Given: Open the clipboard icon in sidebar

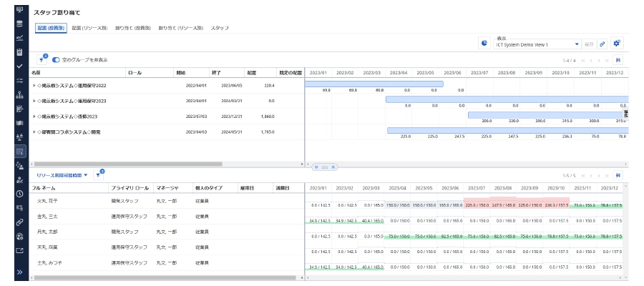Looking at the screenshot, I should [19, 52].
